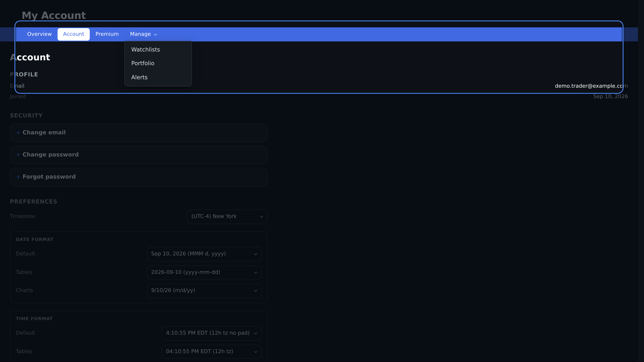644x362 pixels.
Task: Click the TIME FORMAT heading
Action: pos(34,319)
